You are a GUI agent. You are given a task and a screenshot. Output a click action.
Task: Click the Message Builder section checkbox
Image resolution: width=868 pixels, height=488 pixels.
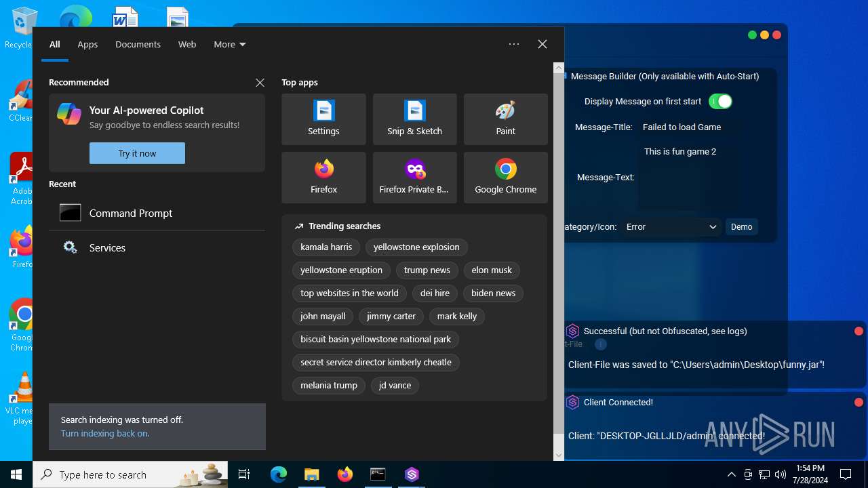click(x=564, y=77)
